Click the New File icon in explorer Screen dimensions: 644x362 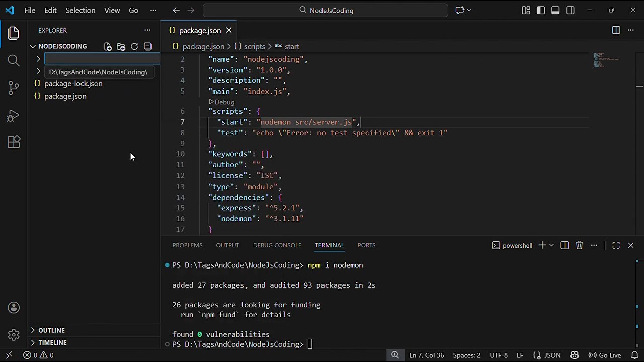108,46
